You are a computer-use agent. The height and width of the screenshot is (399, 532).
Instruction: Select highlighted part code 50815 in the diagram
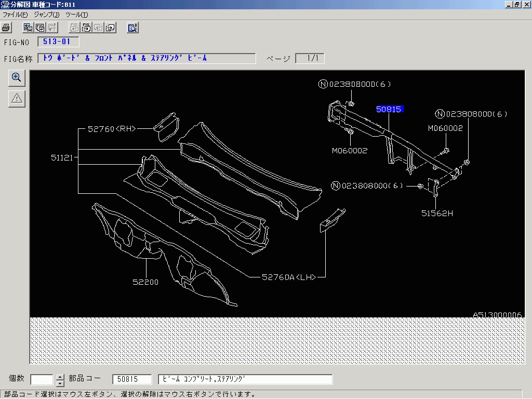point(389,109)
